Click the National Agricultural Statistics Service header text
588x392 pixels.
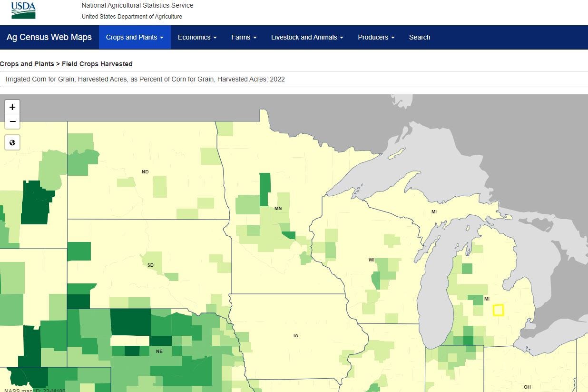(x=137, y=5)
